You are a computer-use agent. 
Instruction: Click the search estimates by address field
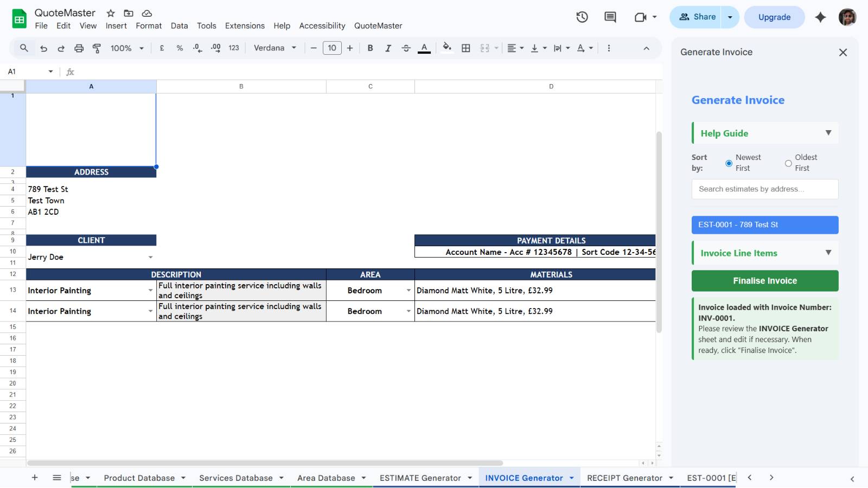[764, 189]
